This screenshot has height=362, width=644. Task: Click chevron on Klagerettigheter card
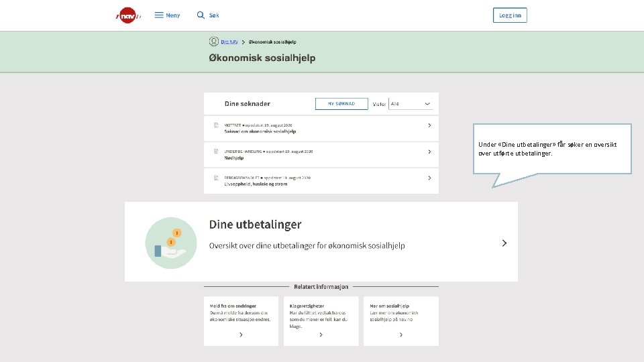pos(321,335)
